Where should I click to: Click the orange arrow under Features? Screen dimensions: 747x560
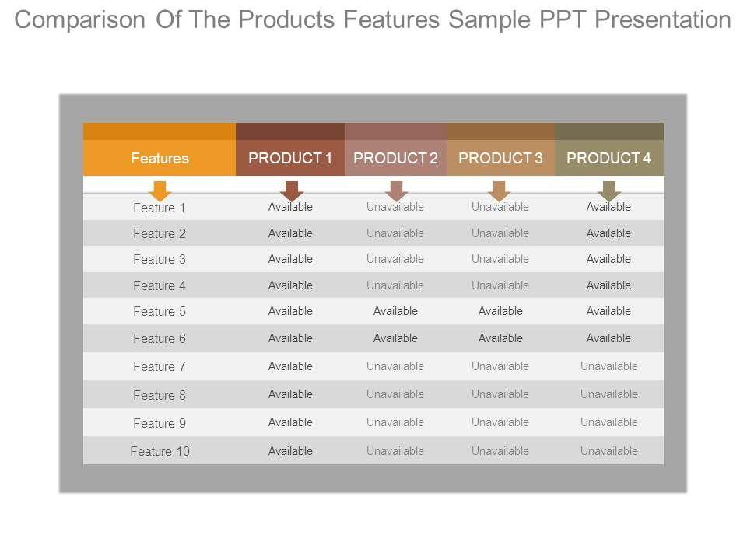[x=160, y=191]
